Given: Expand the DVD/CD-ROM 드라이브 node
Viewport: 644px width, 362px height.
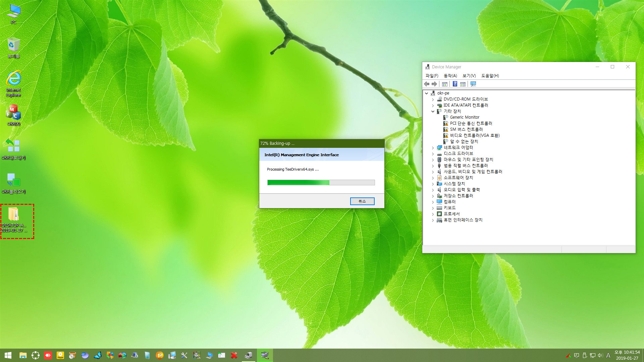Looking at the screenshot, I should click(x=433, y=99).
